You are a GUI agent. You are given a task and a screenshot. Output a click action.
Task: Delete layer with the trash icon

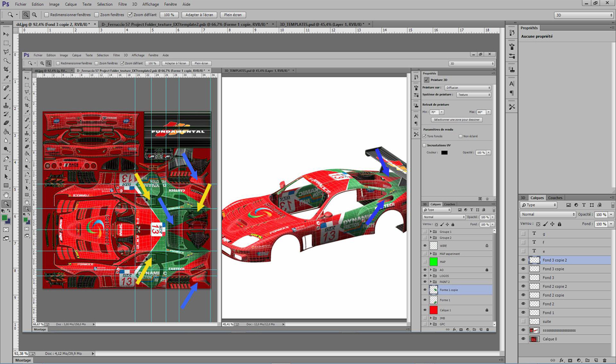tap(605, 361)
